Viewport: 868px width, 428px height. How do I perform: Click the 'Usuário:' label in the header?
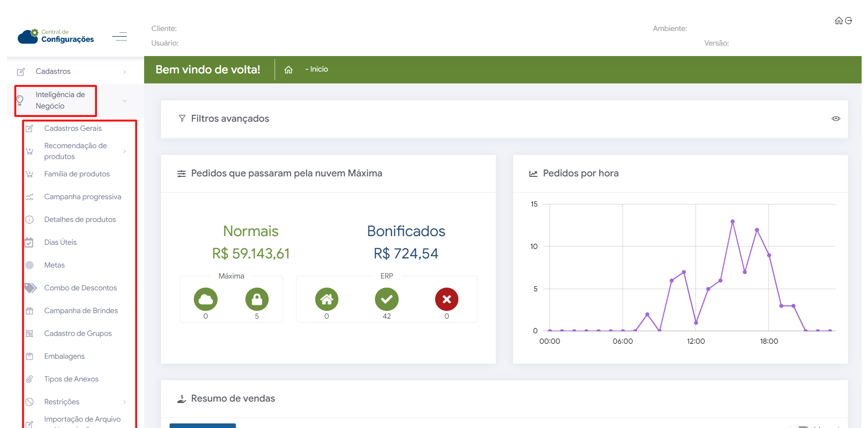[165, 43]
